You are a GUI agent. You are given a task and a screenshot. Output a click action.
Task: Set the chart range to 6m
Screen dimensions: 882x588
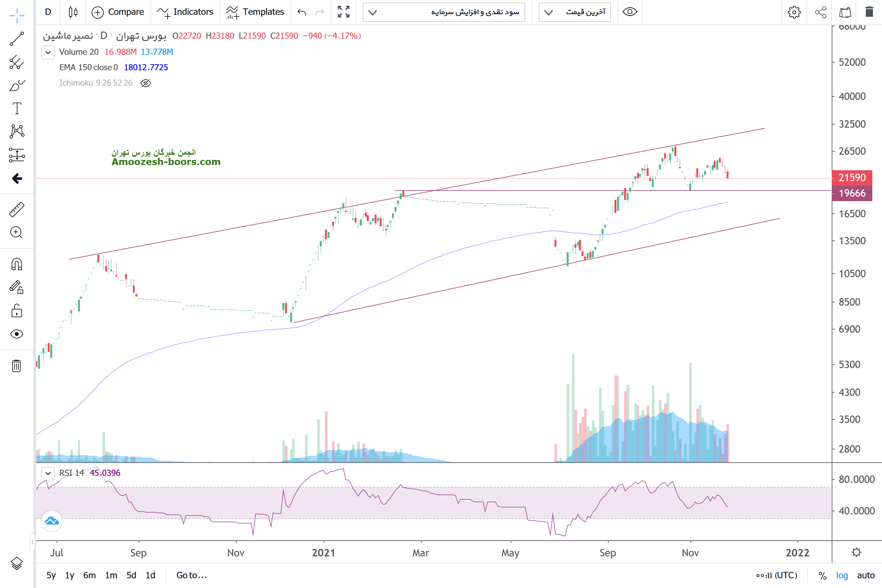click(x=89, y=575)
